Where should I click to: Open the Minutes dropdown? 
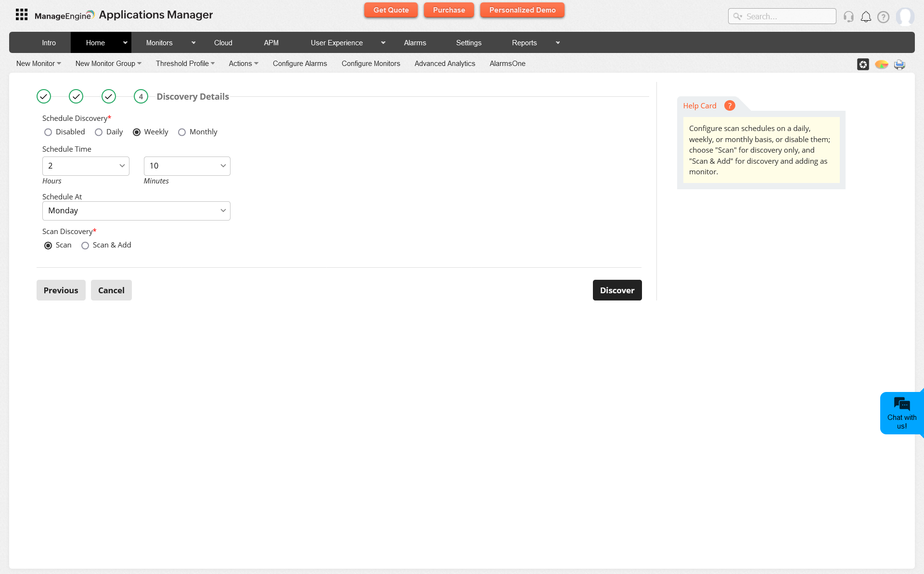tap(187, 166)
